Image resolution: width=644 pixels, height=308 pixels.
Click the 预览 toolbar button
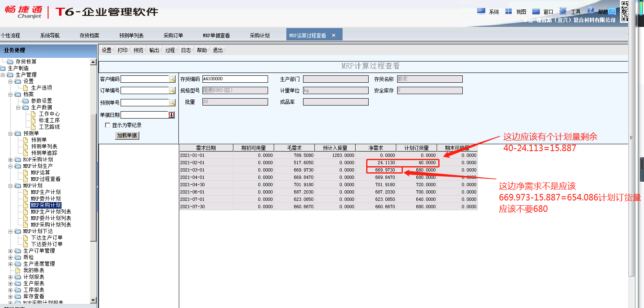pos(138,50)
